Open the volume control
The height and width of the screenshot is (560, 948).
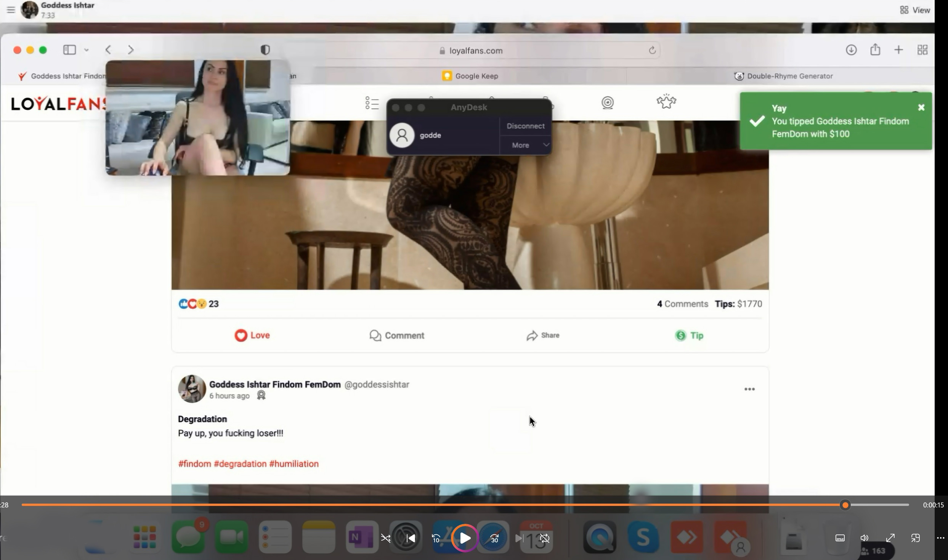click(x=864, y=538)
